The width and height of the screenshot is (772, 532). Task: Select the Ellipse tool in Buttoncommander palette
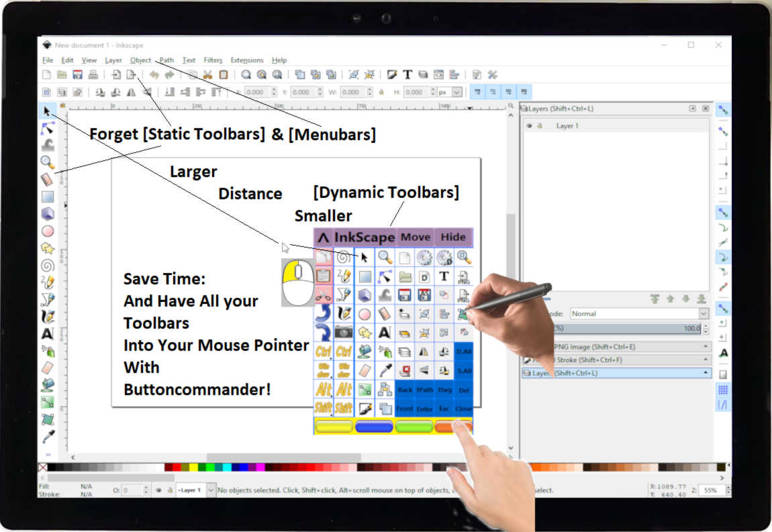(x=365, y=313)
